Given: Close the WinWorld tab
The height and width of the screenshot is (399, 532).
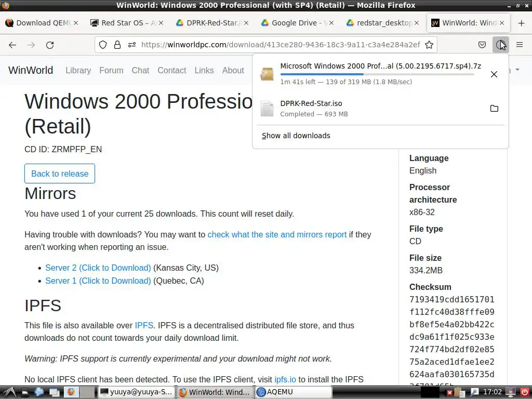Looking at the screenshot, I should pyautogui.click(x=502, y=23).
